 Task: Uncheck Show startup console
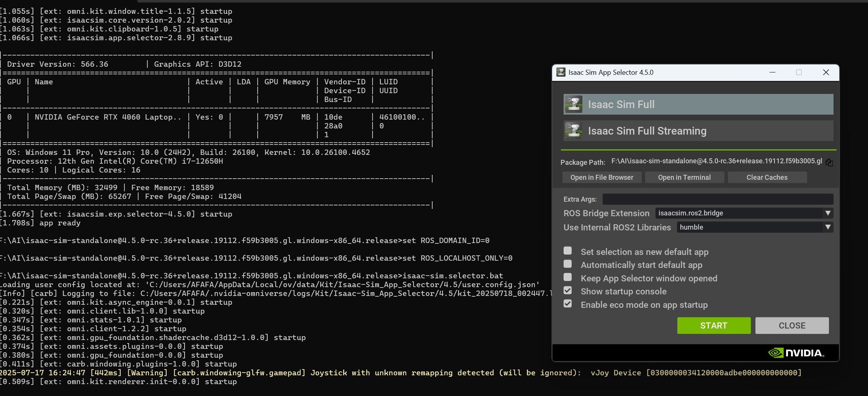568,290
